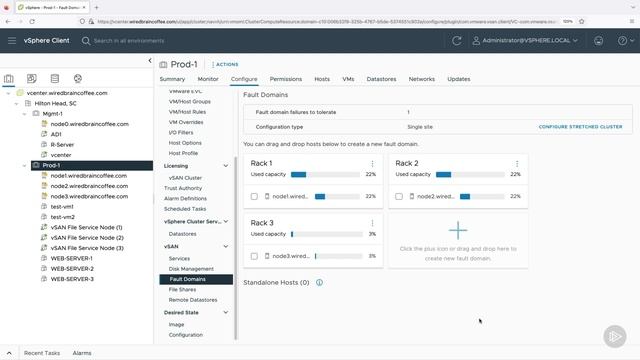Screen dimensions: 640x360
Task: Select the Networking inventory icon
Action: [x=78, y=78]
